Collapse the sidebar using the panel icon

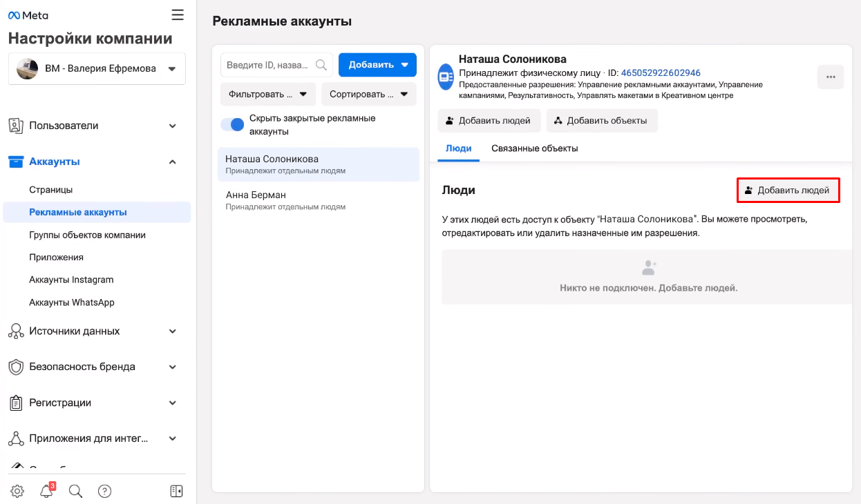pyautogui.click(x=176, y=492)
